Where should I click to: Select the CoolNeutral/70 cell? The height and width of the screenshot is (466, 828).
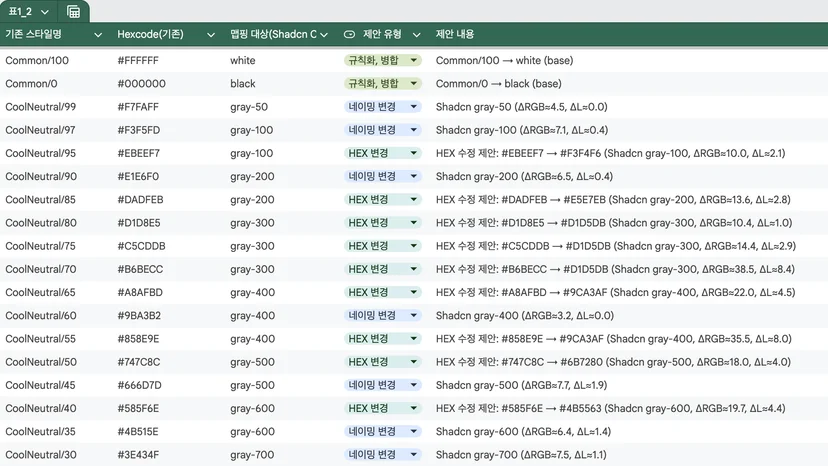[41, 269]
